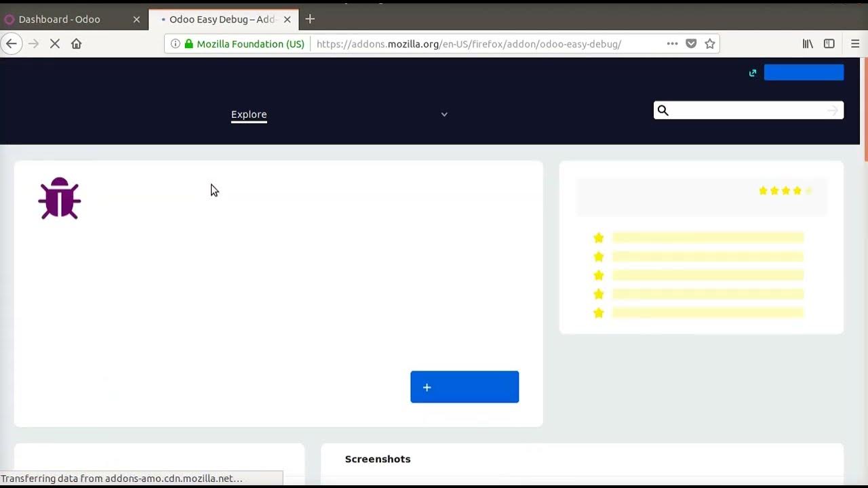Open the browser home page icon
The image size is (868, 488).
(x=76, y=43)
